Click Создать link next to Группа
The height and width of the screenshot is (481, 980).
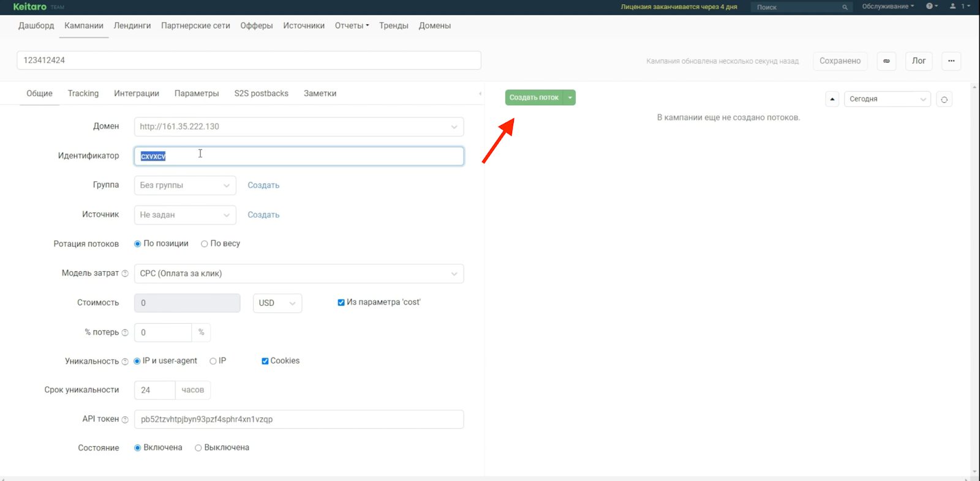[263, 185]
